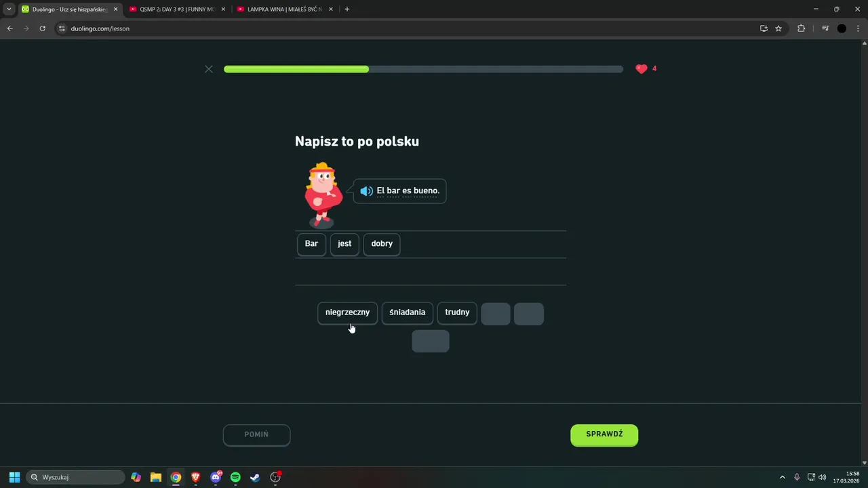The height and width of the screenshot is (488, 868).
Task: Click the hearts counter icon
Action: pyautogui.click(x=642, y=68)
